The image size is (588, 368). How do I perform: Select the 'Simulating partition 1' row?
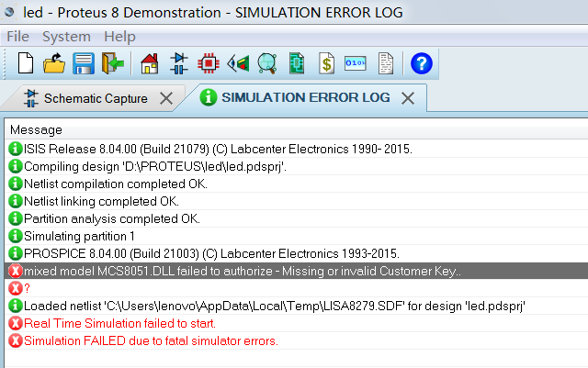pos(296,236)
